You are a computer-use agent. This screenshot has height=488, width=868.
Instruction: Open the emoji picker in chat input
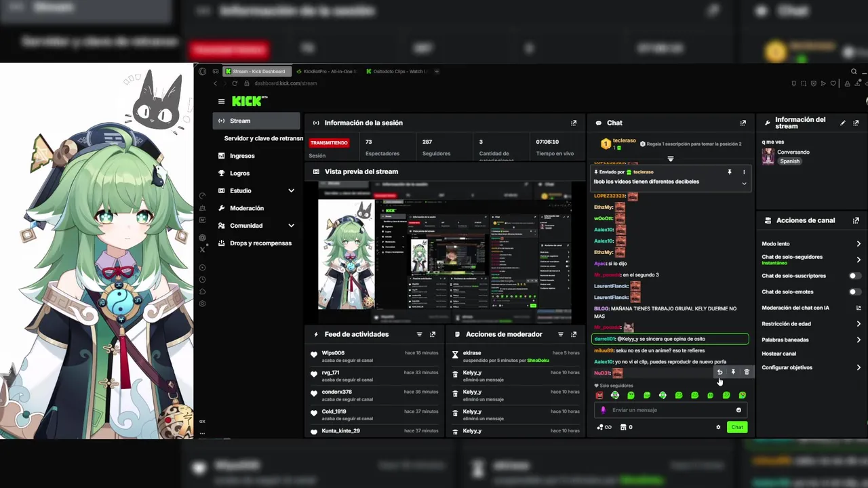[738, 410]
